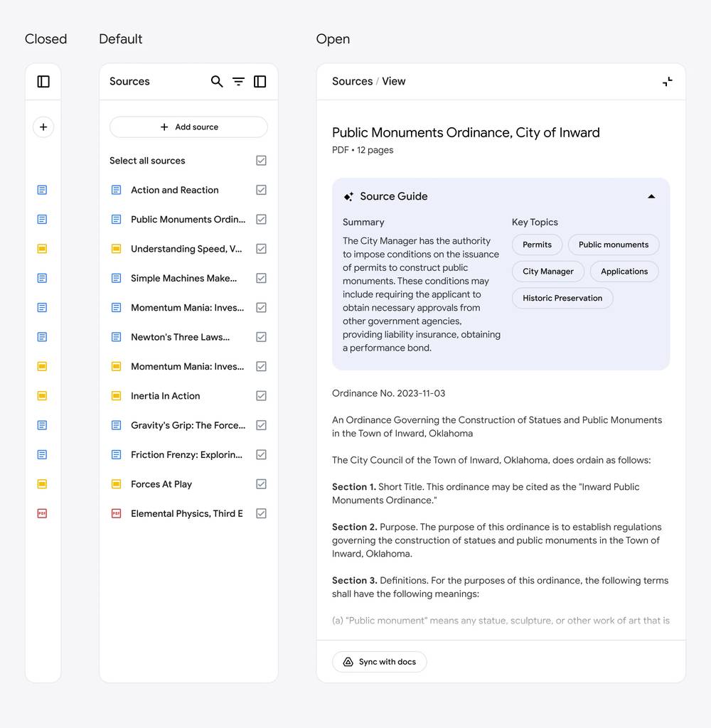The width and height of the screenshot is (711, 728).
Task: Click the Sync with docs button
Action: pos(380,662)
